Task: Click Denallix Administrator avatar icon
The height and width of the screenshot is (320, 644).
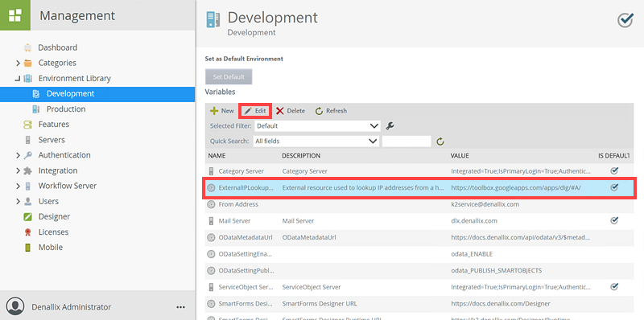Action: pyautogui.click(x=15, y=307)
